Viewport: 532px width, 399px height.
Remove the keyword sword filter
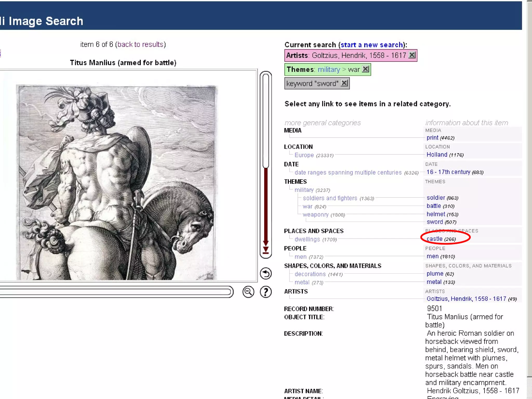pyautogui.click(x=344, y=83)
